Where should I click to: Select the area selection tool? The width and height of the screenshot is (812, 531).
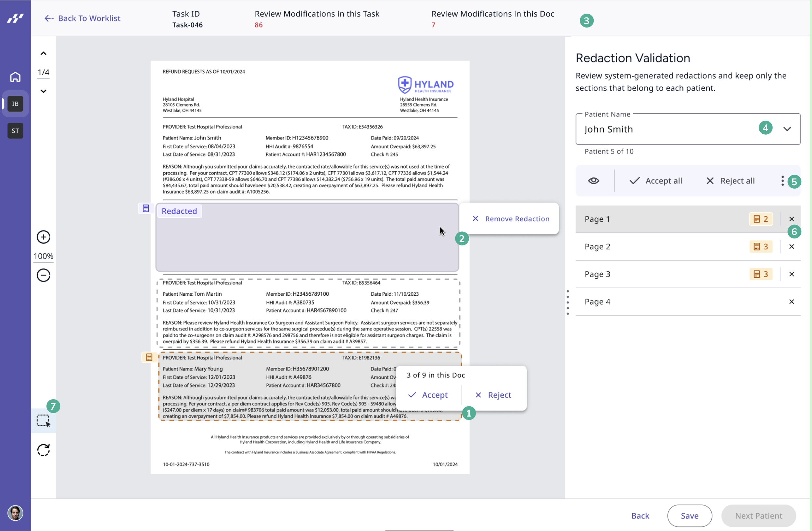(x=43, y=421)
